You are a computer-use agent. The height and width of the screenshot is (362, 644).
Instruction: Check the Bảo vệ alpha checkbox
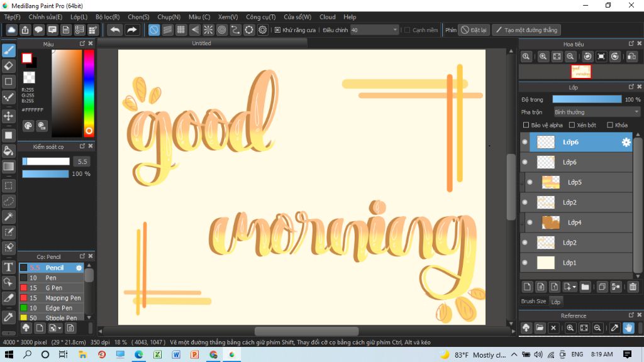coord(526,125)
